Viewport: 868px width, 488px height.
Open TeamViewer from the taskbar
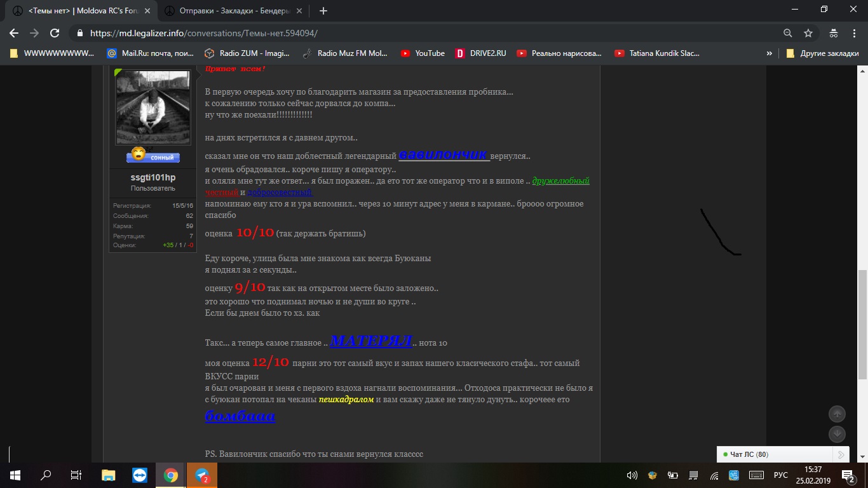tap(139, 475)
